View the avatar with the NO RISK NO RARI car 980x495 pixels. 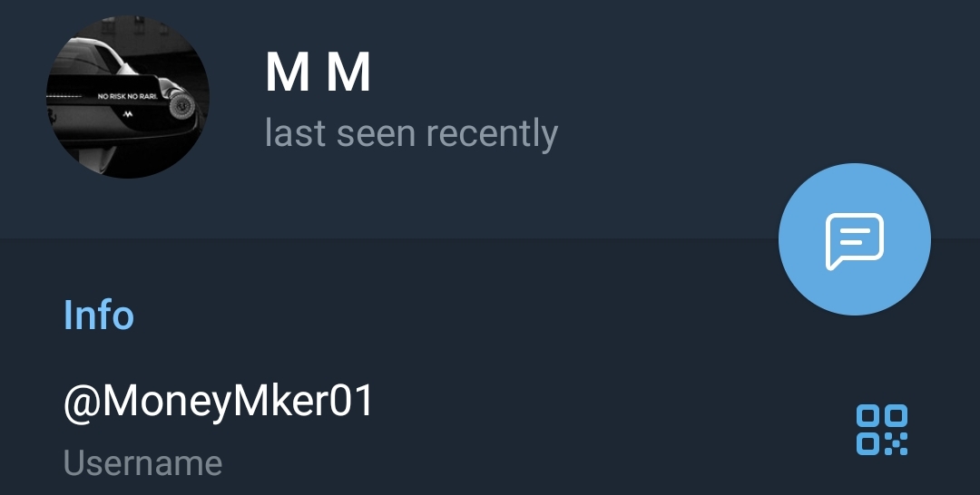click(x=128, y=97)
